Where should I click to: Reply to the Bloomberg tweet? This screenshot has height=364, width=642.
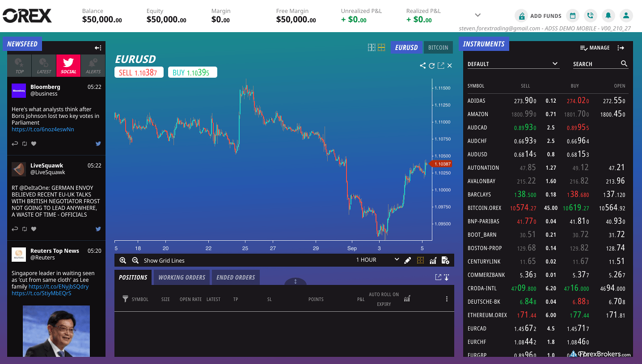point(15,144)
